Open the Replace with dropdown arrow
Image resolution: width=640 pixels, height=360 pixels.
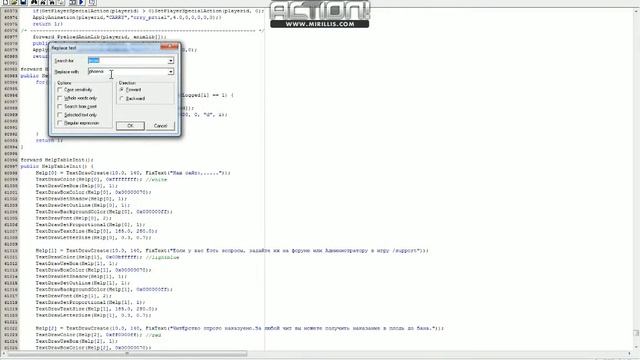pyautogui.click(x=171, y=72)
